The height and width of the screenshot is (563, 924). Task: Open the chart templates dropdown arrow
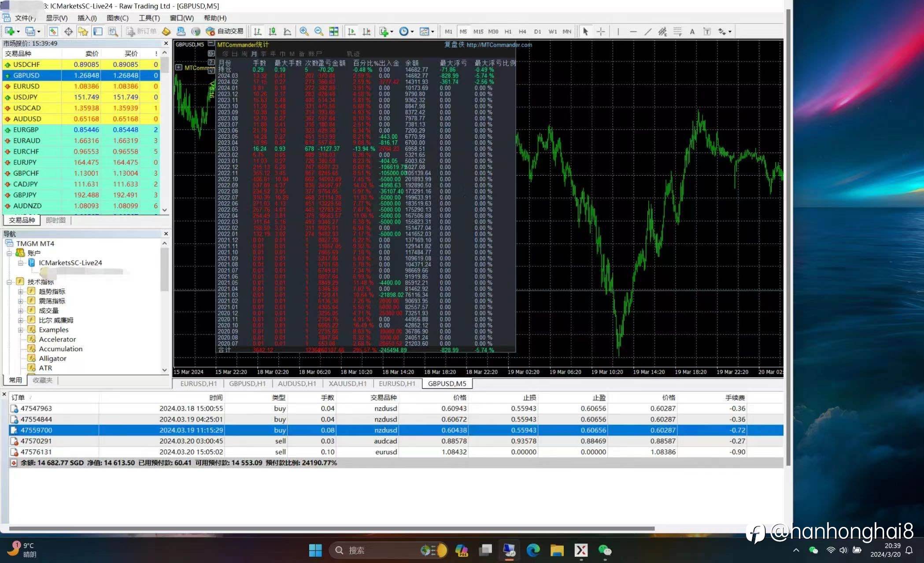[x=432, y=32]
